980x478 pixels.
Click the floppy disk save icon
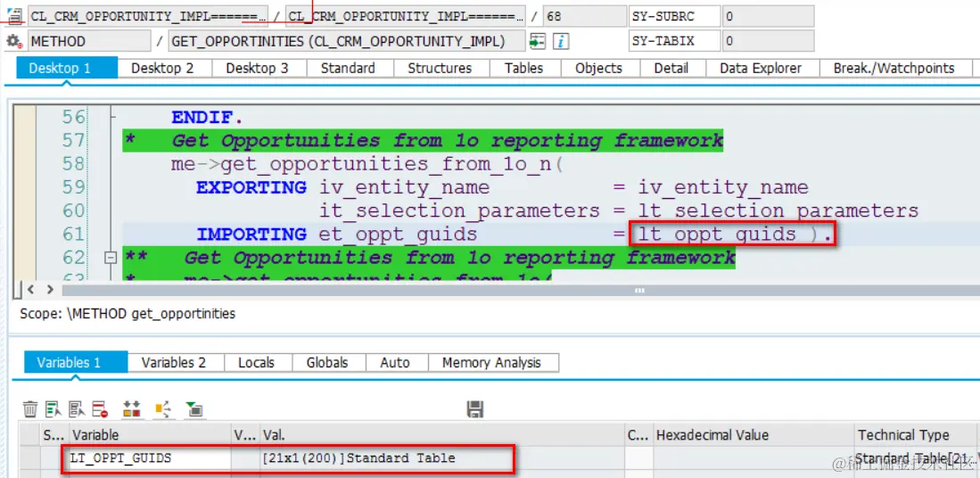click(x=475, y=409)
